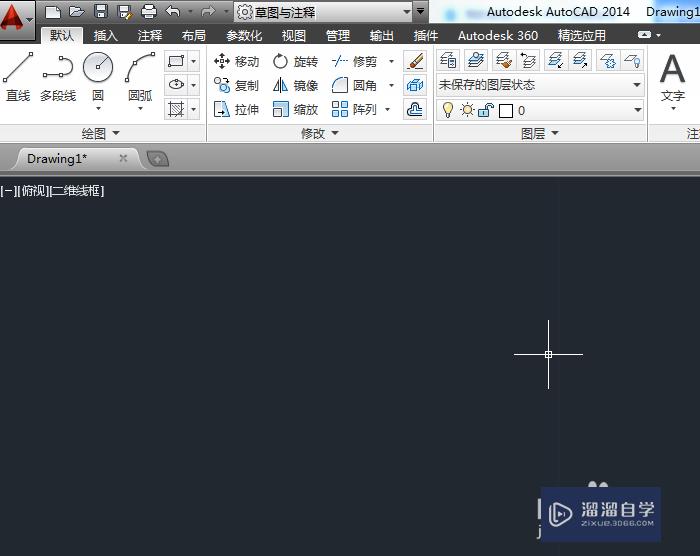700x556 pixels.
Task: Activate the Trim (修剪) command
Action: (x=354, y=61)
